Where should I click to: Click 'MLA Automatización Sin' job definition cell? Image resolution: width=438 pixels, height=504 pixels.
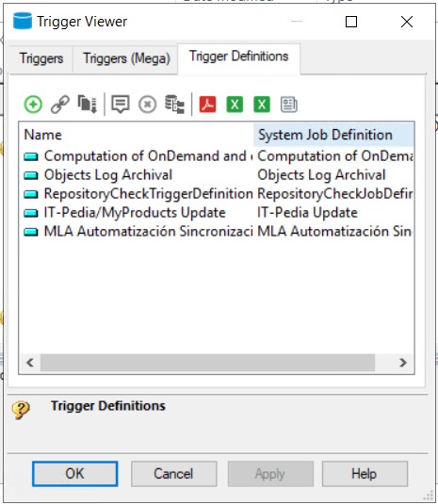(335, 232)
